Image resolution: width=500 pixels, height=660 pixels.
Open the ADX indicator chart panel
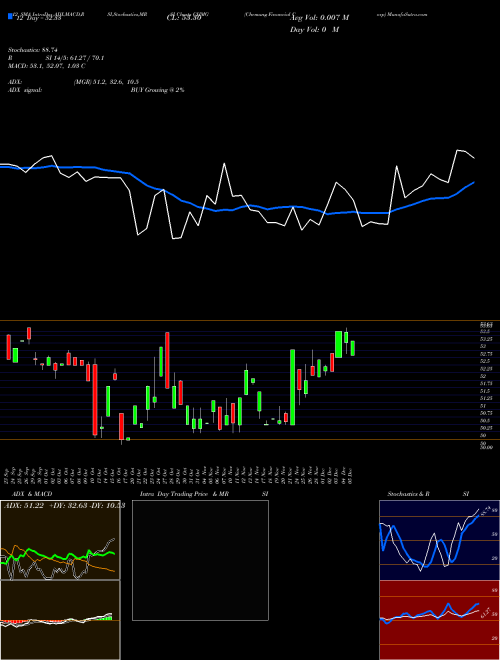(x=60, y=540)
